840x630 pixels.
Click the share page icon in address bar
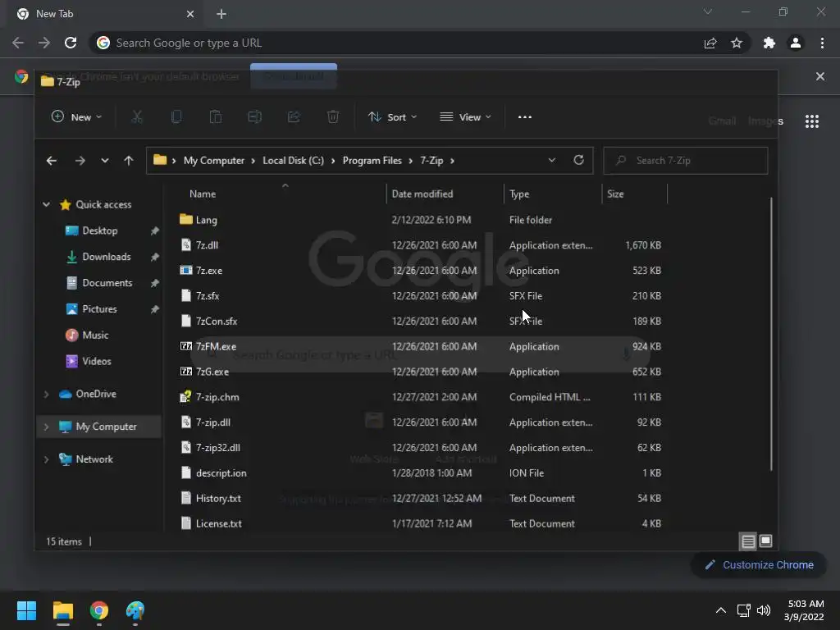(x=710, y=43)
